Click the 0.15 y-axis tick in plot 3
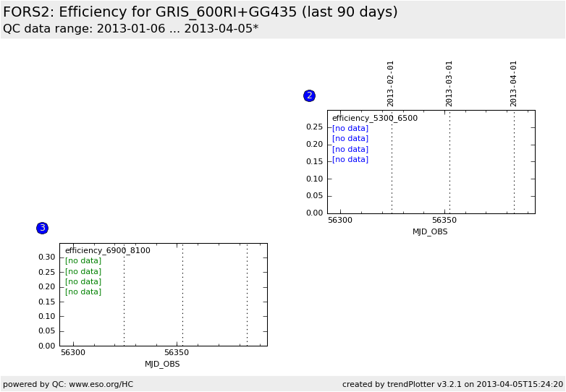566x392 pixels. 47,302
